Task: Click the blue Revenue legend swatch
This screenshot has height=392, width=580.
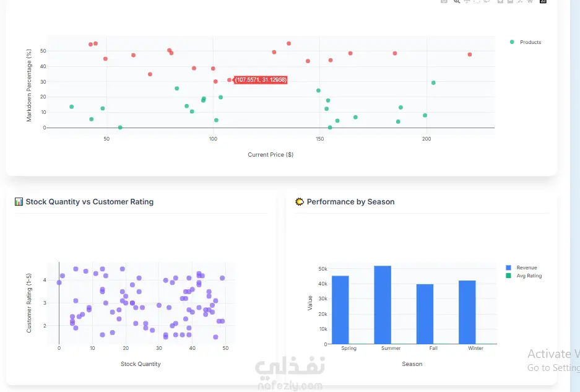Action: pos(509,268)
